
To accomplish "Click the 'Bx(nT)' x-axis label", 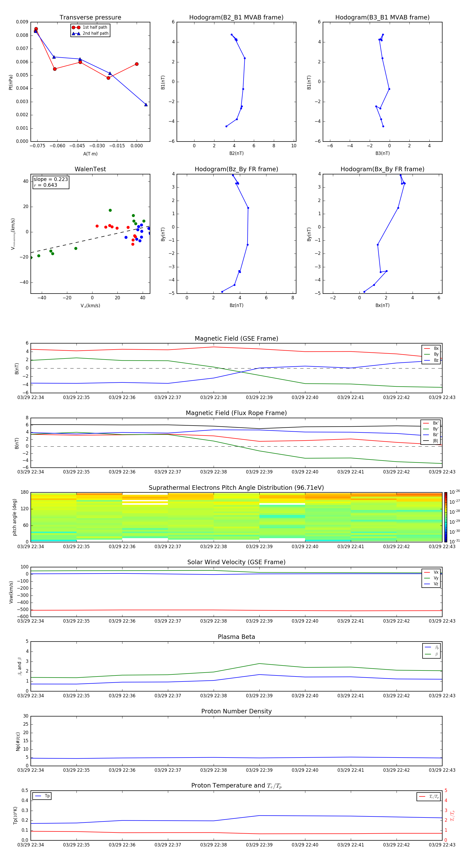I will 382,305.
